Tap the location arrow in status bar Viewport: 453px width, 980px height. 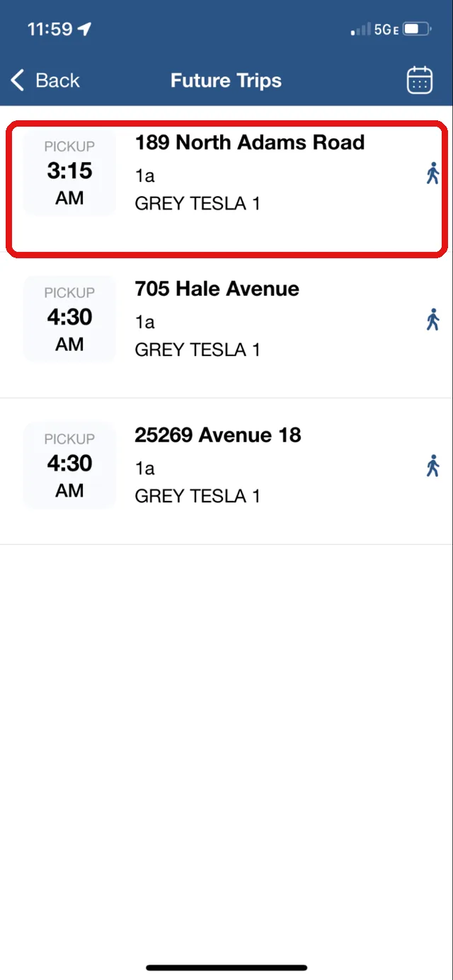pos(85,29)
